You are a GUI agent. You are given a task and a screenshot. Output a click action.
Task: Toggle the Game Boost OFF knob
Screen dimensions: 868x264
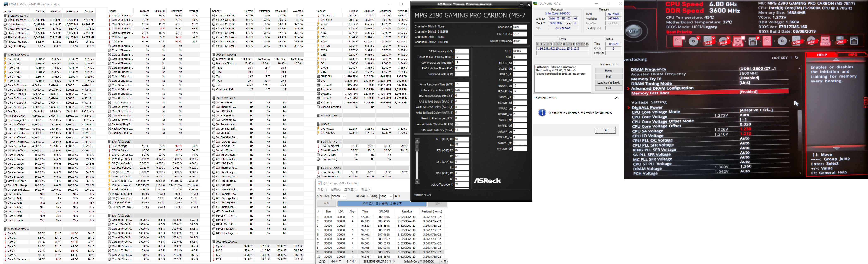pos(634,31)
